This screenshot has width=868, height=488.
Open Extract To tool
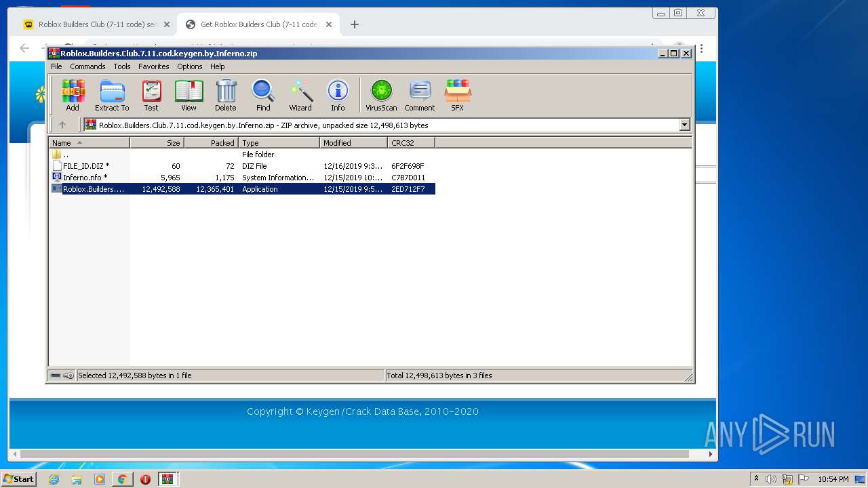coord(112,96)
